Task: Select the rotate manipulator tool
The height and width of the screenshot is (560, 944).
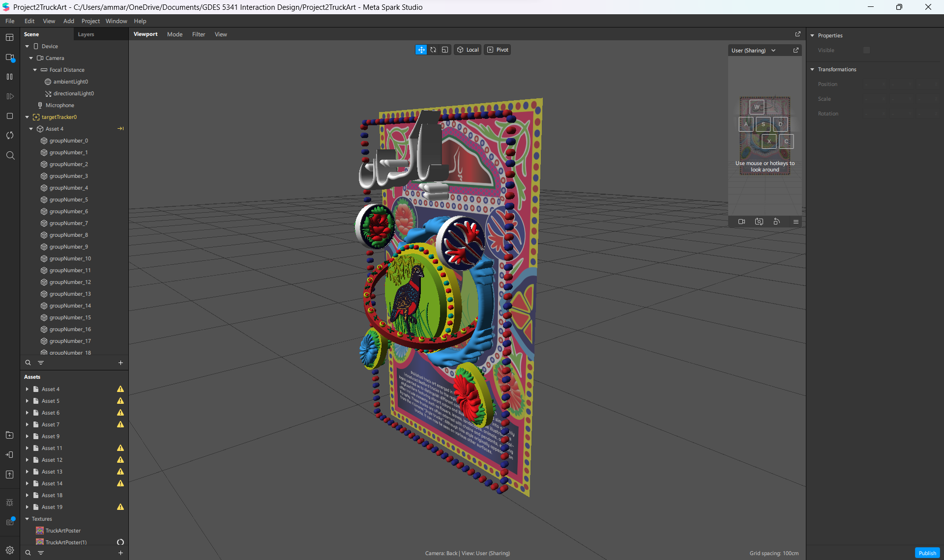Action: 433,50
